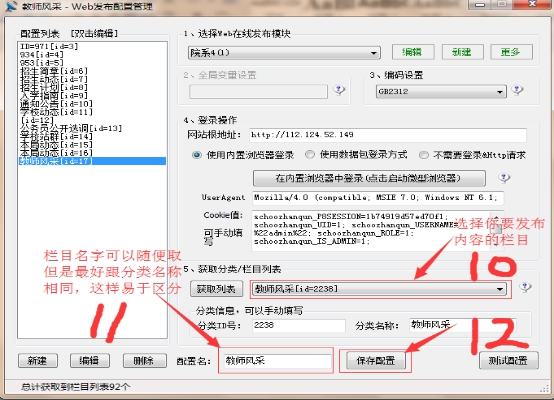Image resolution: width=554 pixels, height=400 pixels.
Task: Click the 配置名 text field
Action: [277, 361]
